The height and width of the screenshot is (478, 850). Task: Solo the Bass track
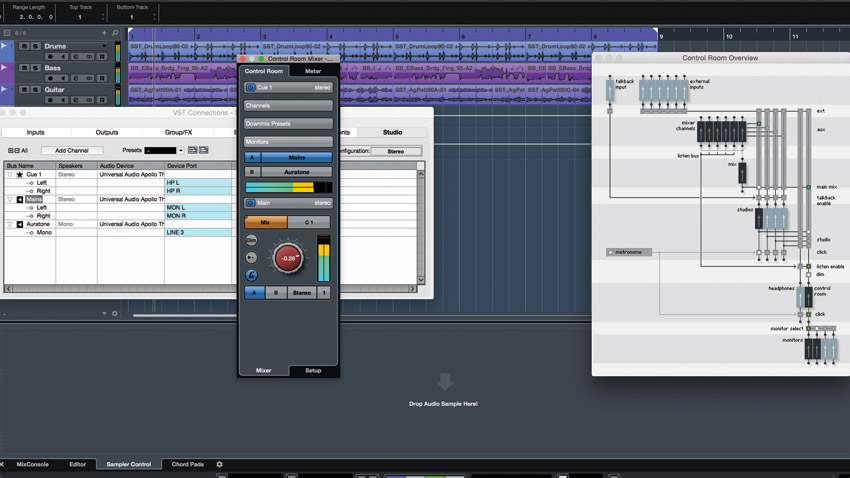(x=35, y=68)
